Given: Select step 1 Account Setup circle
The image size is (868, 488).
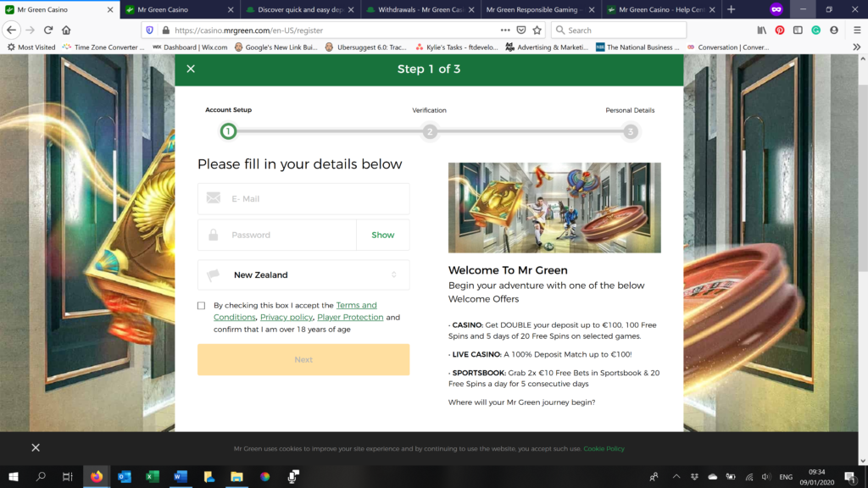Looking at the screenshot, I should [228, 131].
